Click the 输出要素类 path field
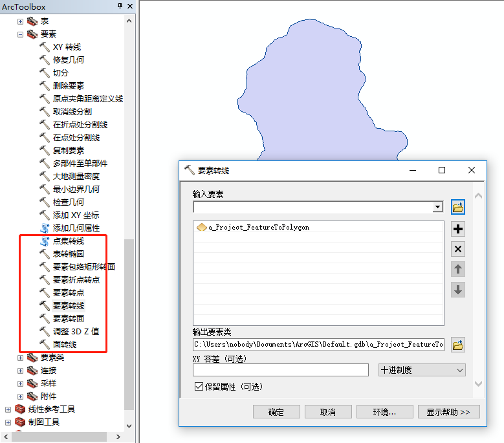 pyautogui.click(x=318, y=345)
